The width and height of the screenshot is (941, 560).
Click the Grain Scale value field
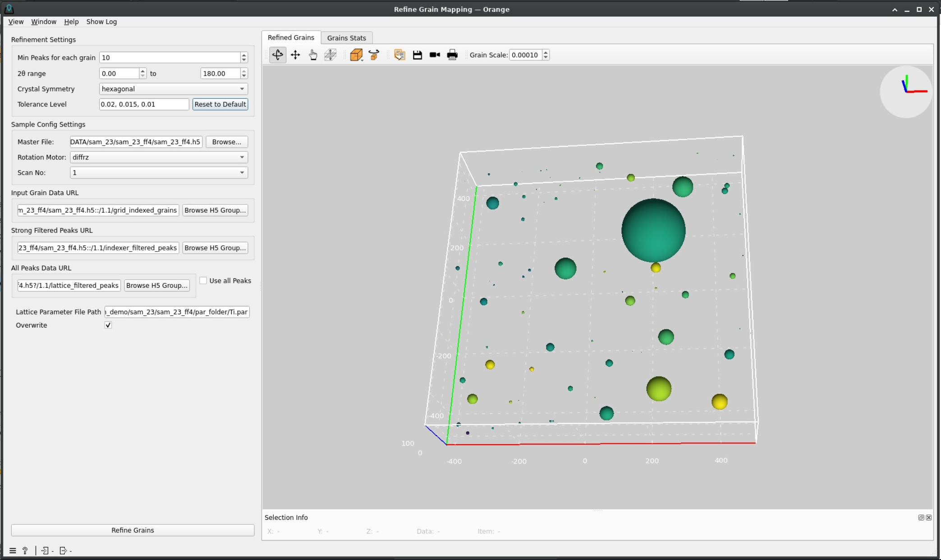tap(526, 55)
